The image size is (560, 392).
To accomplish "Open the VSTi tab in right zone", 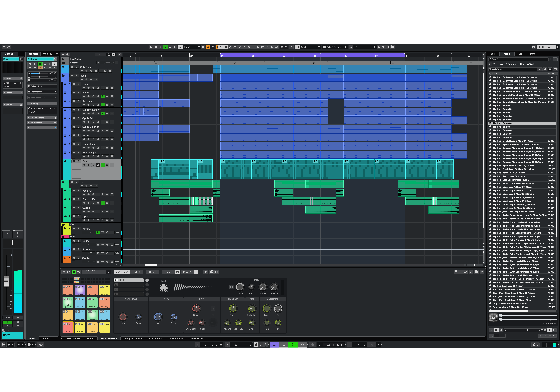I will point(493,54).
